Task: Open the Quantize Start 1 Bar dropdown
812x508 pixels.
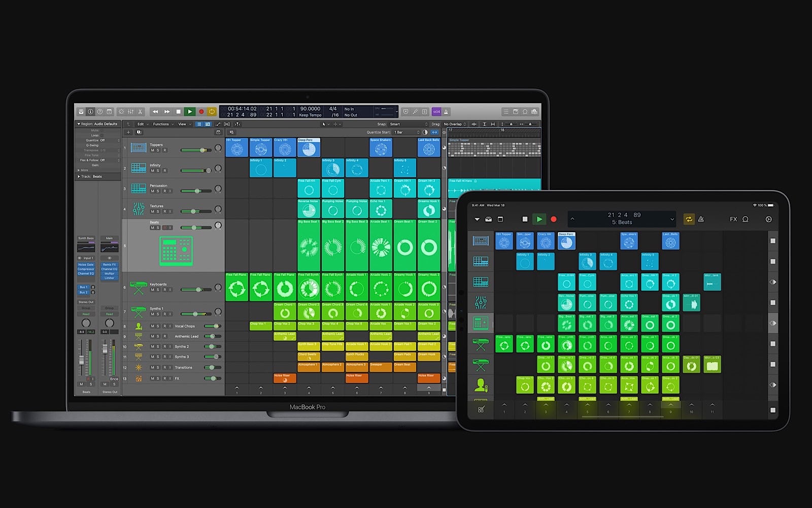Action: pyautogui.click(x=407, y=132)
